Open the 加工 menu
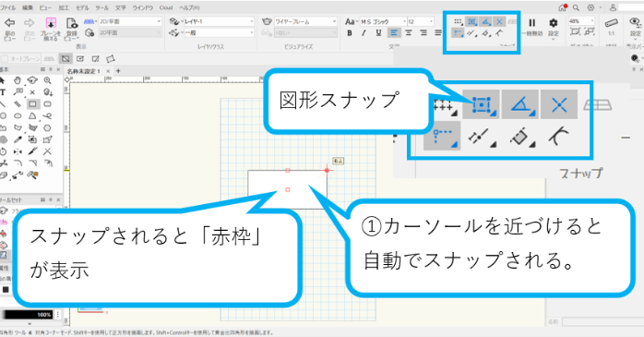This screenshot has width=644, height=337. click(64, 7)
